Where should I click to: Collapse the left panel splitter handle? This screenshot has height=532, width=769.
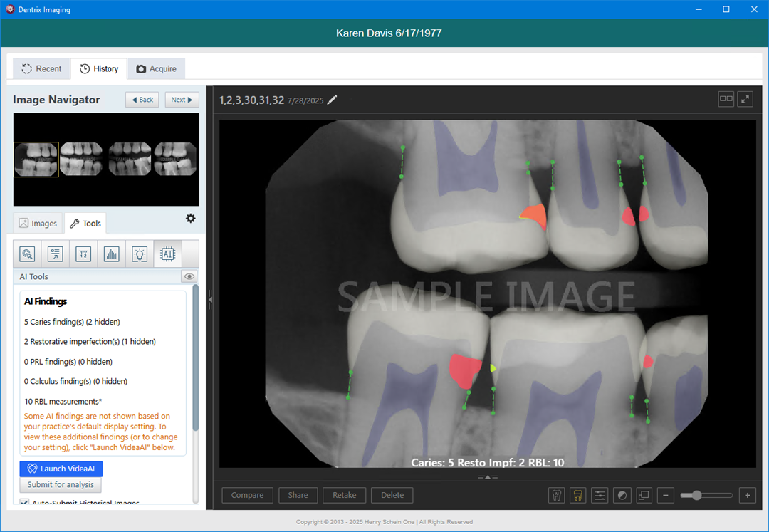[210, 301]
